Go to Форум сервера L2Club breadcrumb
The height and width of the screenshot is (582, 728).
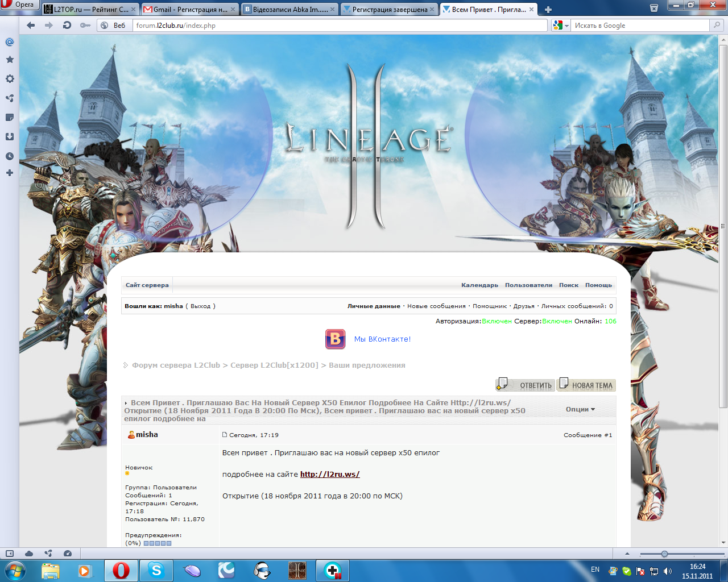pyautogui.click(x=176, y=365)
